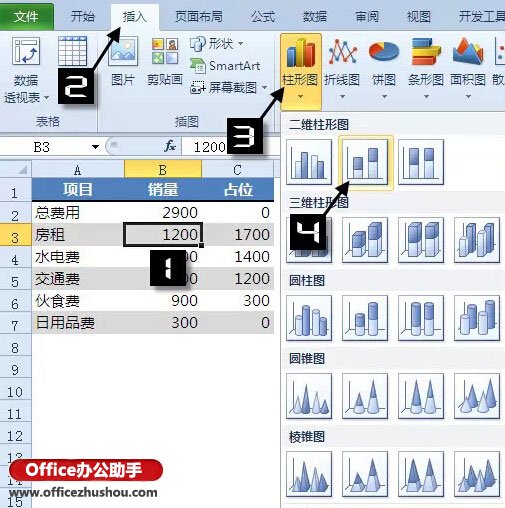505x508 pixels.
Task: Click the Select All corner button
Action: (16, 169)
